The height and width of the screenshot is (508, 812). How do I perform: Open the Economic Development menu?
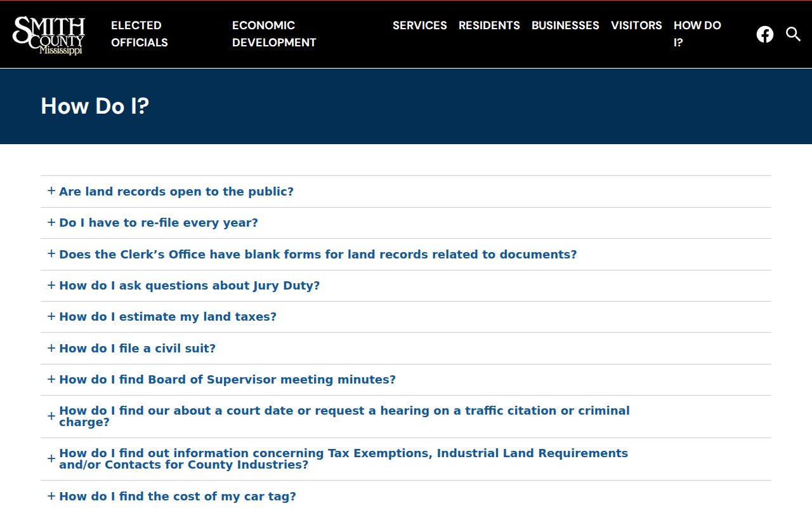click(x=274, y=34)
